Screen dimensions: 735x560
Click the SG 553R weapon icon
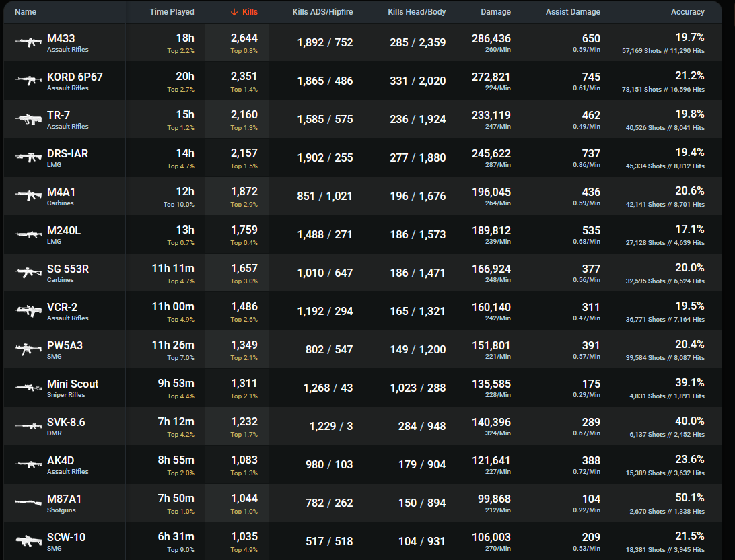coord(28,273)
